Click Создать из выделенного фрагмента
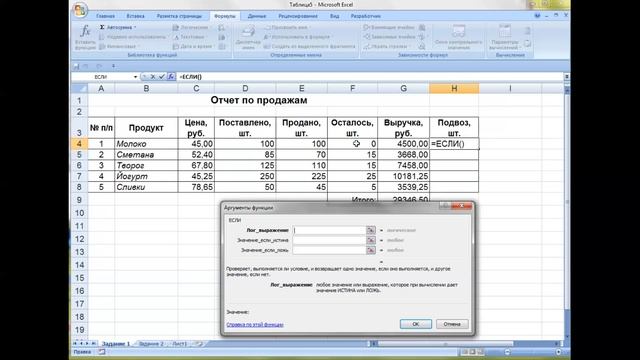The height and width of the screenshot is (360, 640). 310,47
